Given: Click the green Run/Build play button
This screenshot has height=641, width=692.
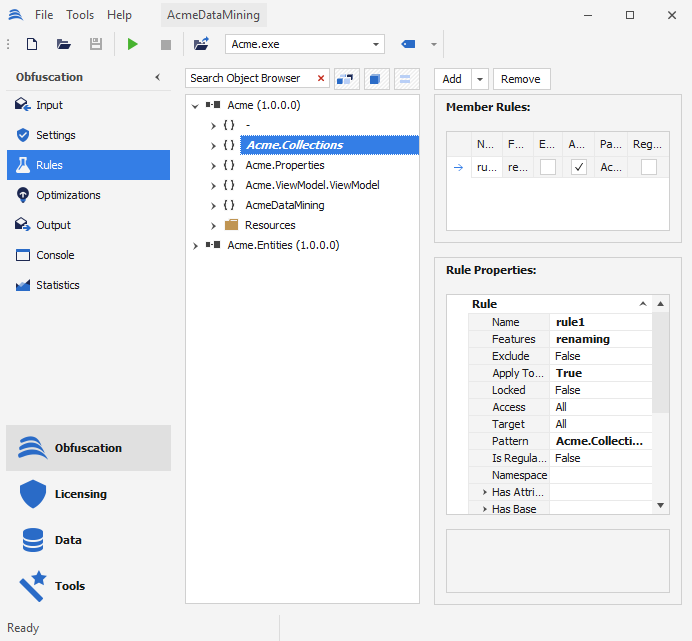Looking at the screenshot, I should 133,44.
